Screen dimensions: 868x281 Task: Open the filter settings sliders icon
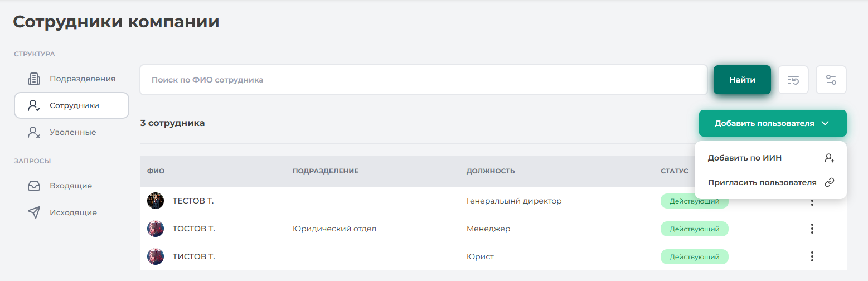click(x=831, y=80)
